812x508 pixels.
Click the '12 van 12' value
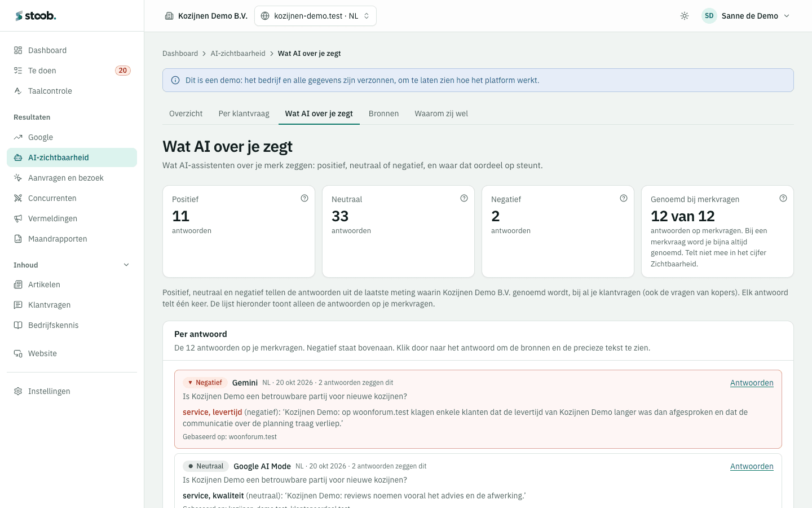tap(682, 216)
